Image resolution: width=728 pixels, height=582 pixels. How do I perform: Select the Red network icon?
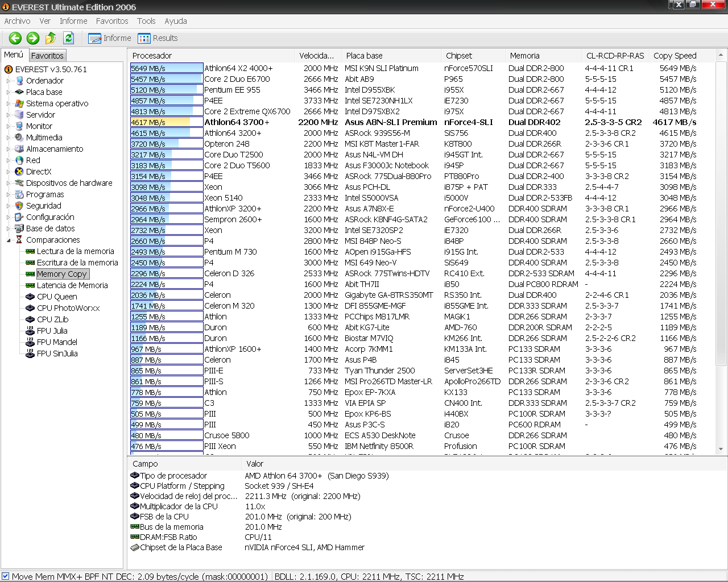19,160
